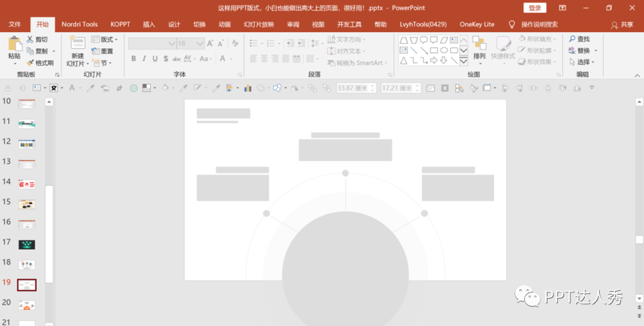
Task: Click the New Slide (新建幻灯片) icon
Action: (x=78, y=43)
